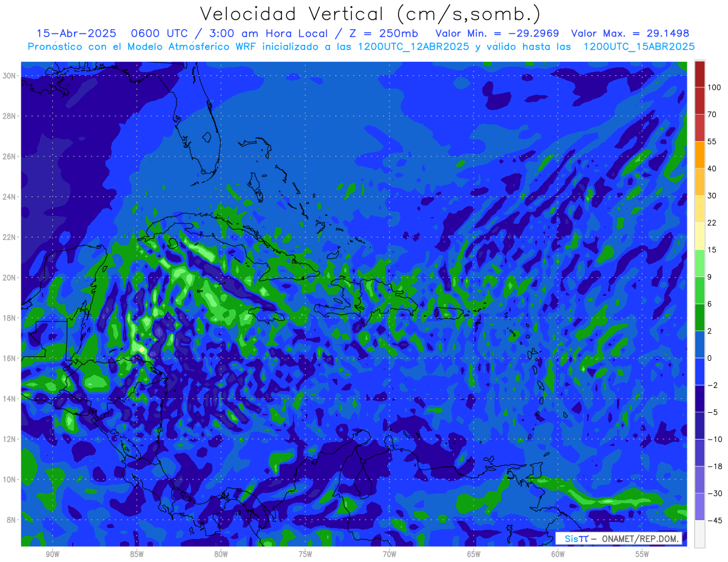Screen dimensions: 728x562
Task: Click the 75W longitude label
Action: (x=305, y=554)
